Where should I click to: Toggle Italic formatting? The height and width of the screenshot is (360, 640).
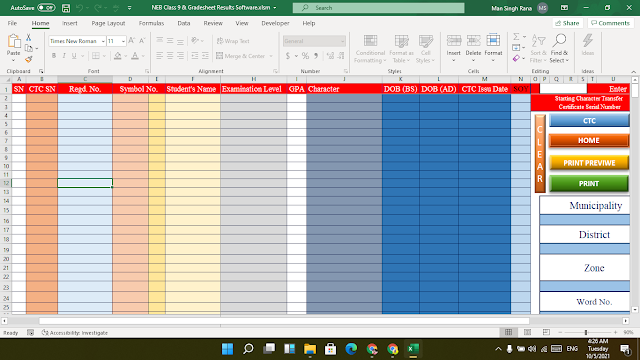[64, 56]
